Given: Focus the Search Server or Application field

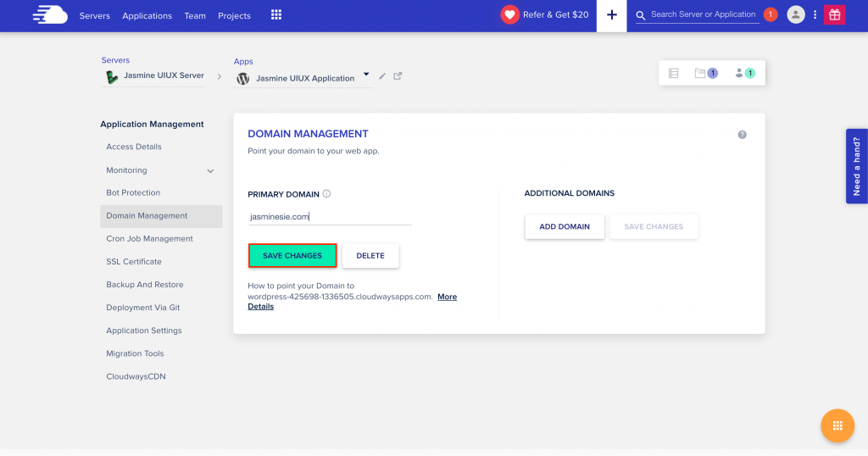Looking at the screenshot, I should (x=703, y=14).
